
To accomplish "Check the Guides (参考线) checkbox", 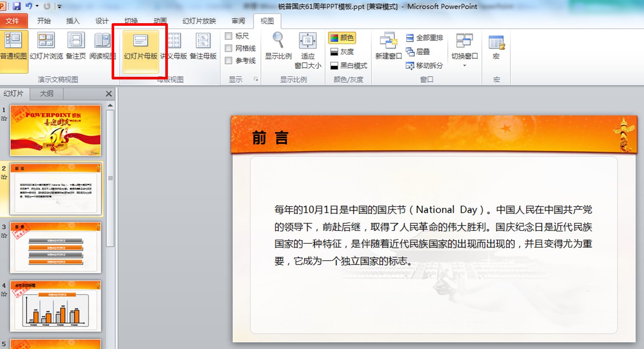I will point(229,61).
